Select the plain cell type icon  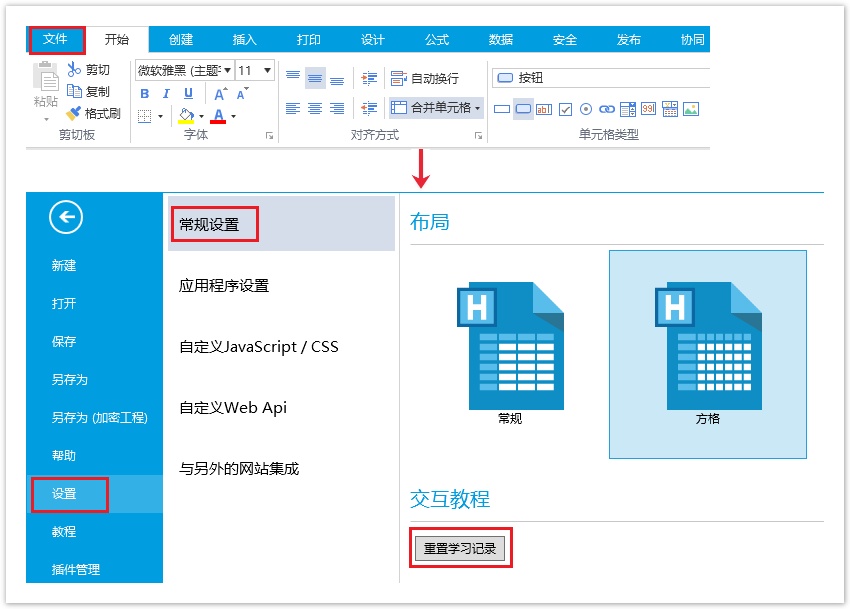[501, 109]
